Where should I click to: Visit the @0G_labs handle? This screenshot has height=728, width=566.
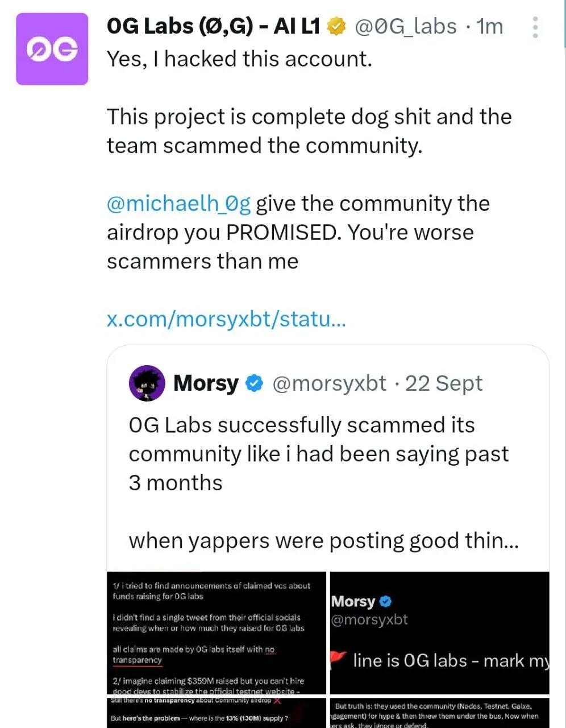[x=405, y=26]
